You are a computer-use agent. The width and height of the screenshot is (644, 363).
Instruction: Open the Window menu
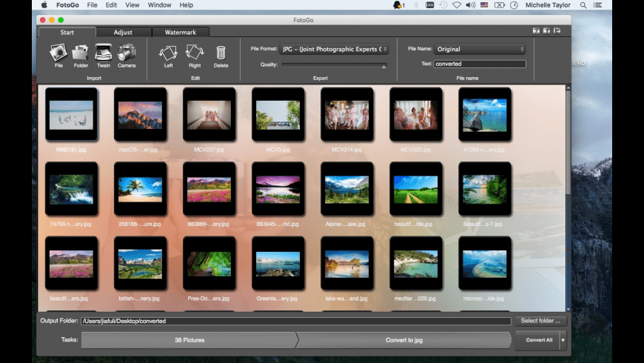159,5
